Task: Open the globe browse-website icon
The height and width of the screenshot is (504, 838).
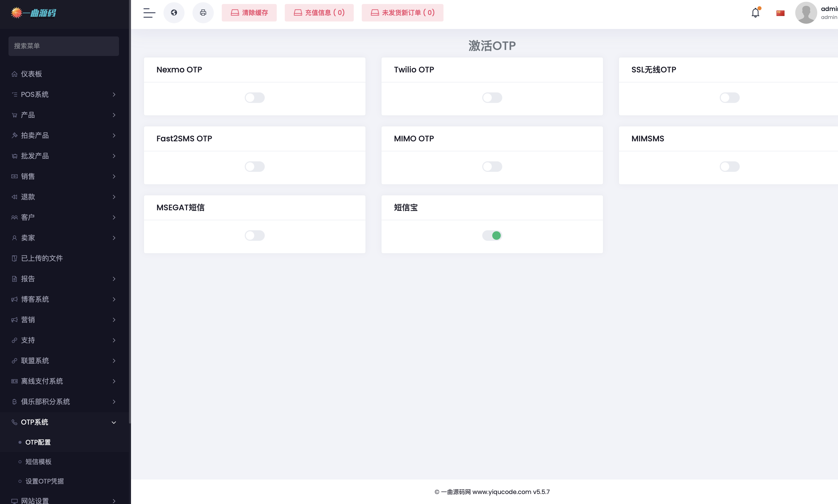Action: click(174, 12)
